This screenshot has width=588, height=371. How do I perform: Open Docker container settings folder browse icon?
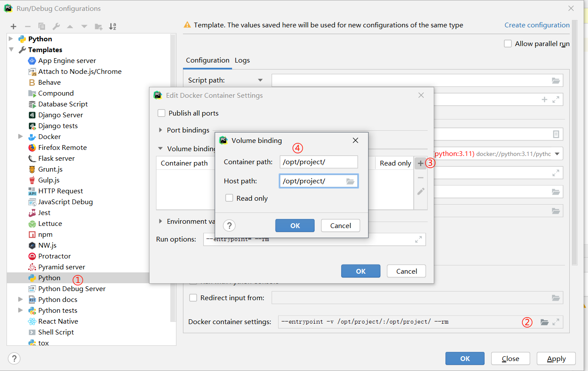(x=544, y=322)
